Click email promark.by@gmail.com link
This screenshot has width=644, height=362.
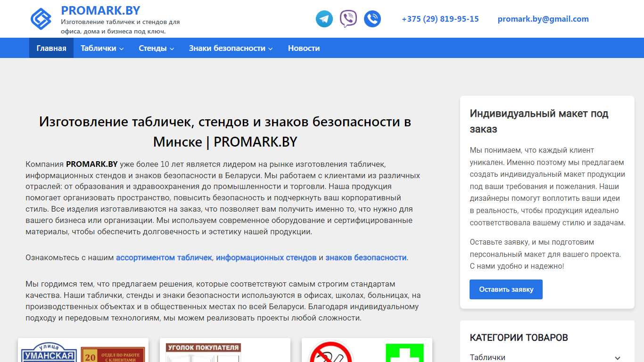tap(543, 19)
